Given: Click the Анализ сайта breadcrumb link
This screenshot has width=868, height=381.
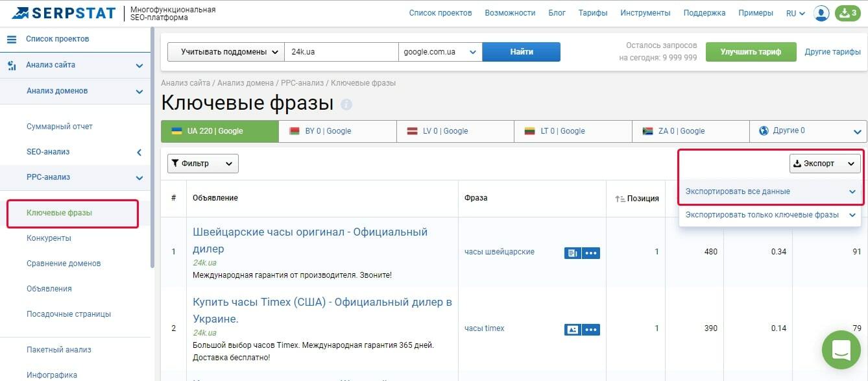Looking at the screenshot, I should pos(186,83).
